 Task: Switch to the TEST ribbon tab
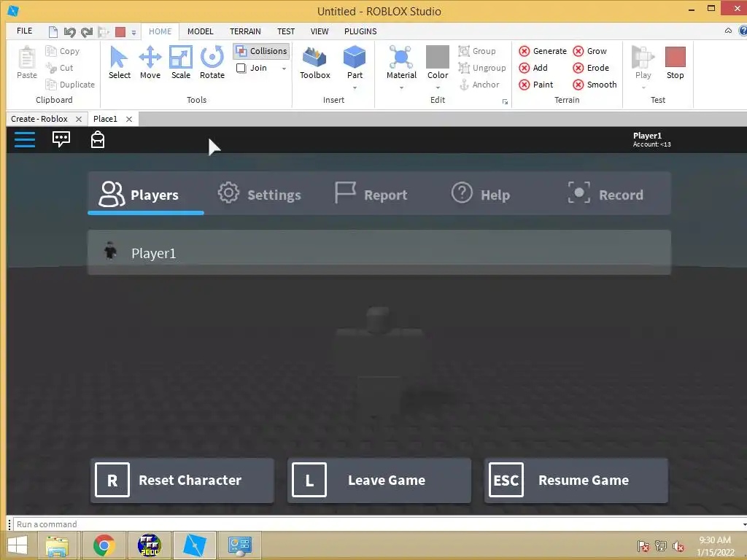tap(286, 31)
